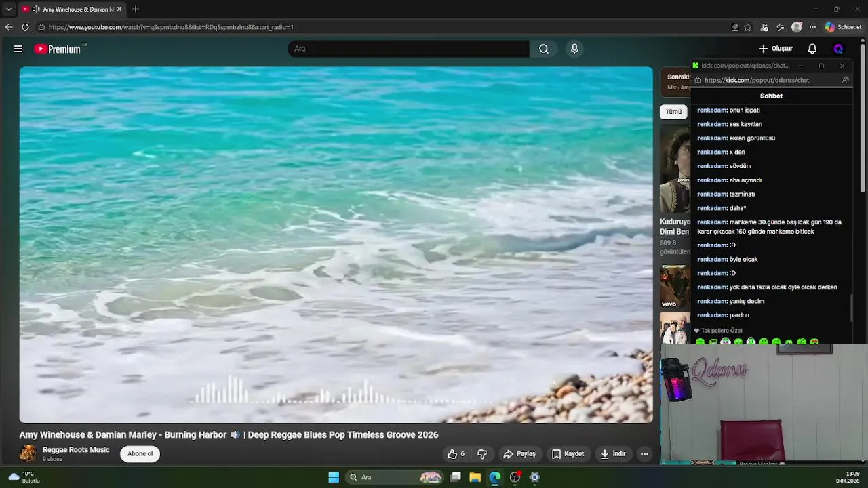Viewport: 868px width, 488px height.
Task: Subscribe with the Abone ol button
Action: tap(140, 454)
